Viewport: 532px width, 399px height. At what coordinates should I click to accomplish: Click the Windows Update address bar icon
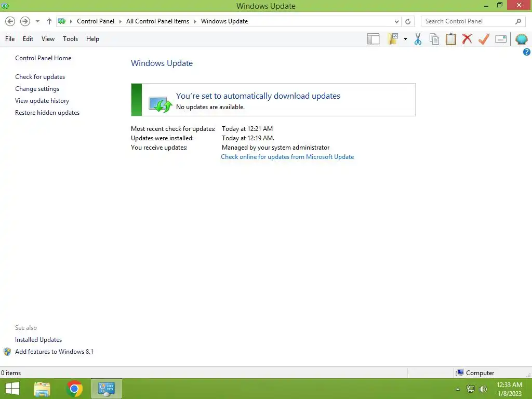coord(62,21)
